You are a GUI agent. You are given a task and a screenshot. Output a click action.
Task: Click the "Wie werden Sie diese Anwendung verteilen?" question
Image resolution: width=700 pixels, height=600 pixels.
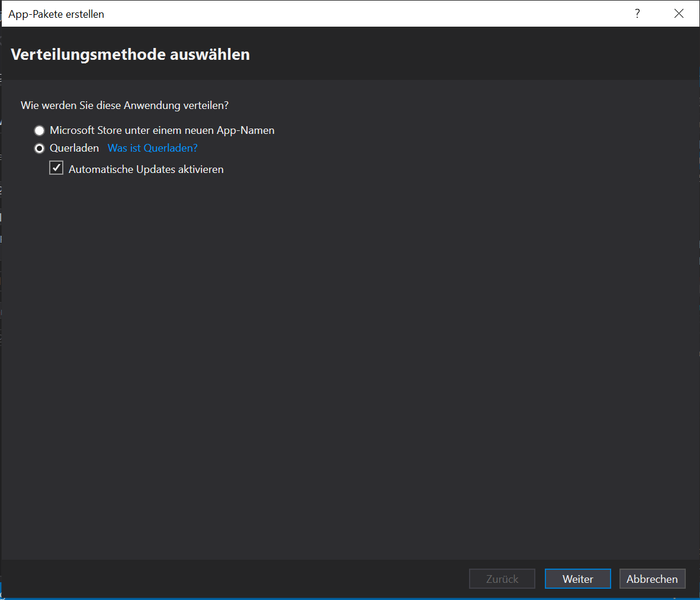pos(124,105)
